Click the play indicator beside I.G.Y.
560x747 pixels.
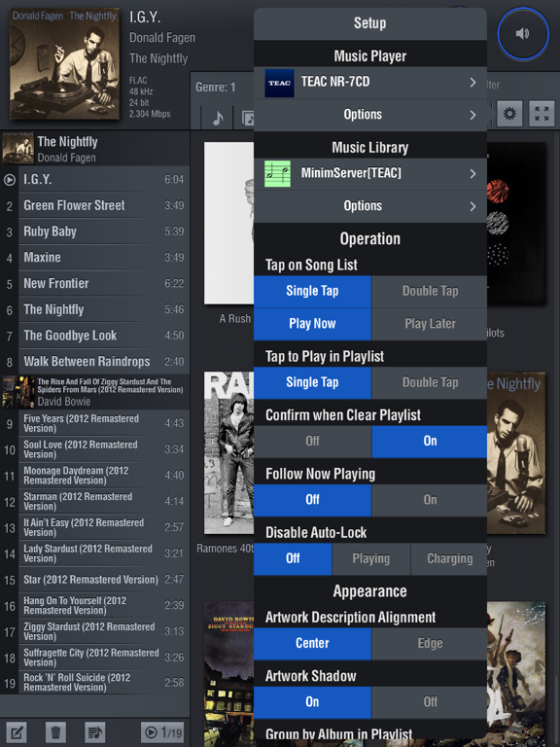[9, 180]
